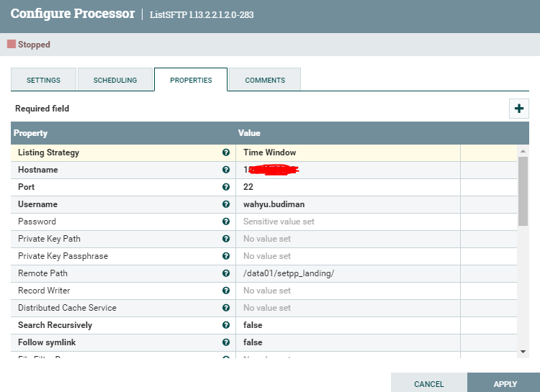This screenshot has width=540, height=392.
Task: Click the Value column header
Action: pyautogui.click(x=249, y=133)
